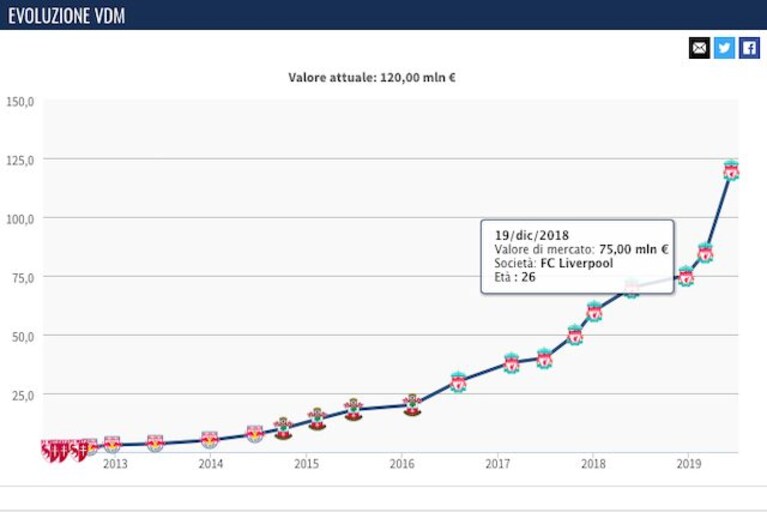767x512 pixels.
Task: Click the '2018' x-axis label
Action: click(x=593, y=464)
